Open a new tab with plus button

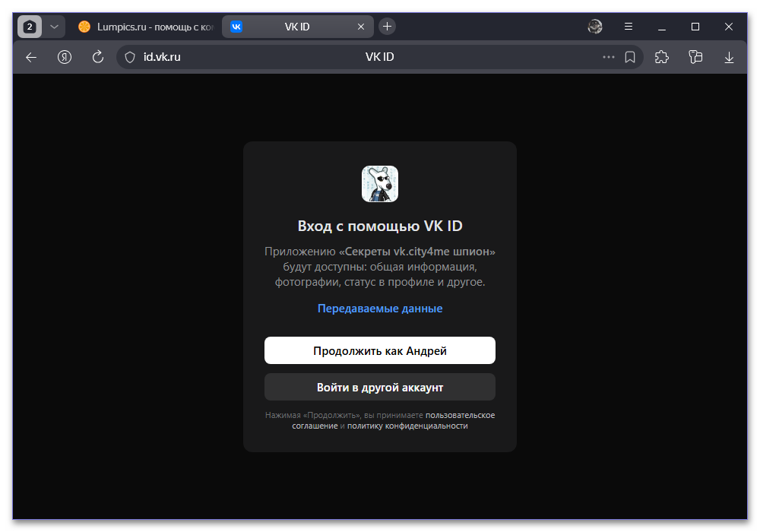pos(387,26)
